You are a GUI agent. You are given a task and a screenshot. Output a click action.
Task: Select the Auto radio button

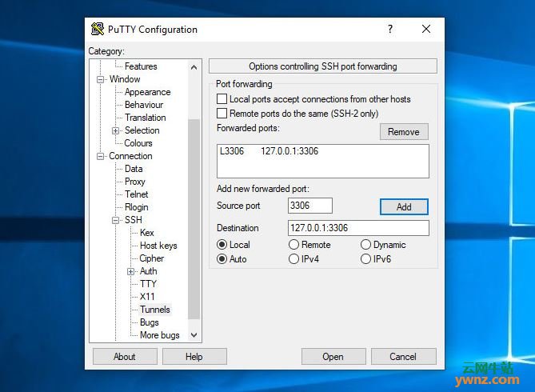coord(222,259)
